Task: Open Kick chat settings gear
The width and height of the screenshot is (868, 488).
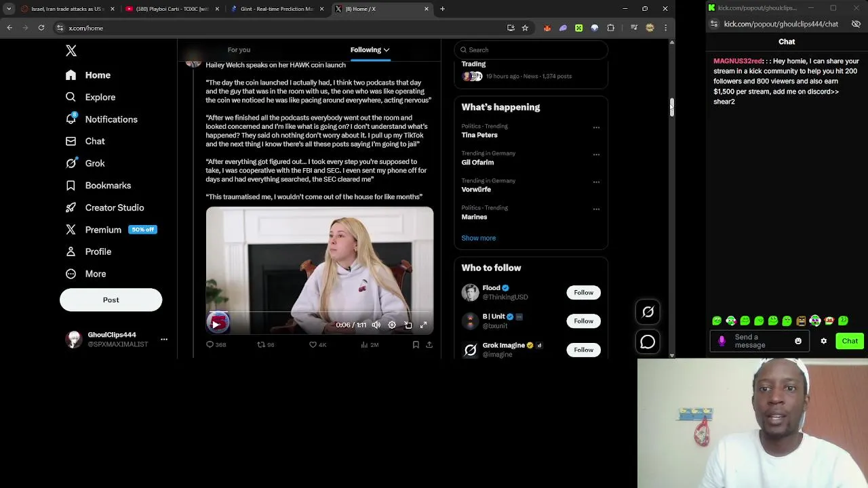Action: (824, 341)
